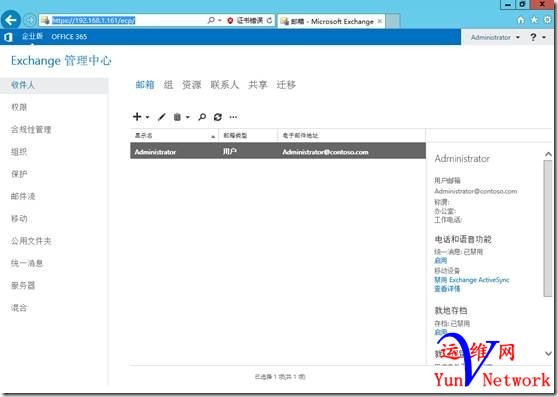Click 禁用 Exchange ActiveSync link
The image size is (558, 397).
point(472,280)
